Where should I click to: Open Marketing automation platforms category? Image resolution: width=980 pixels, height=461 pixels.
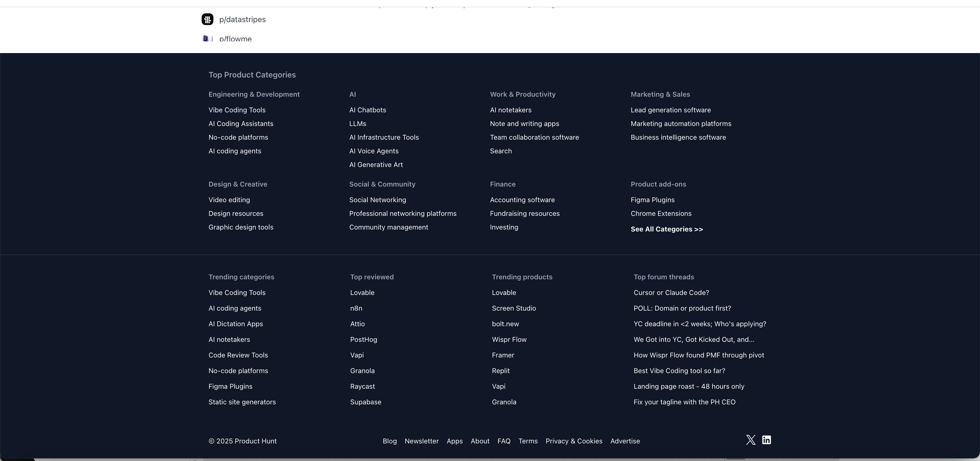coord(681,123)
